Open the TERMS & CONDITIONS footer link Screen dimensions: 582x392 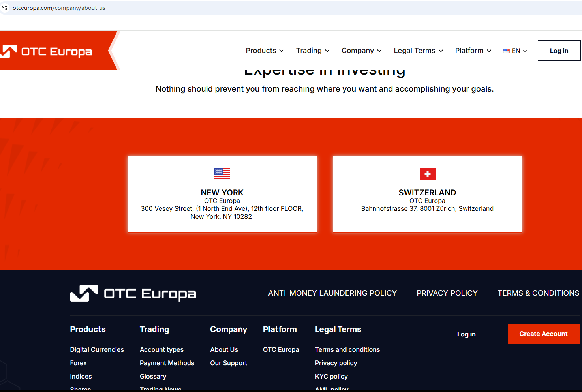point(538,293)
